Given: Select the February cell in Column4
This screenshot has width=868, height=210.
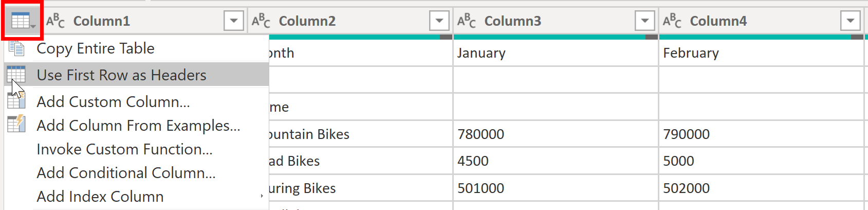Looking at the screenshot, I should [761, 53].
